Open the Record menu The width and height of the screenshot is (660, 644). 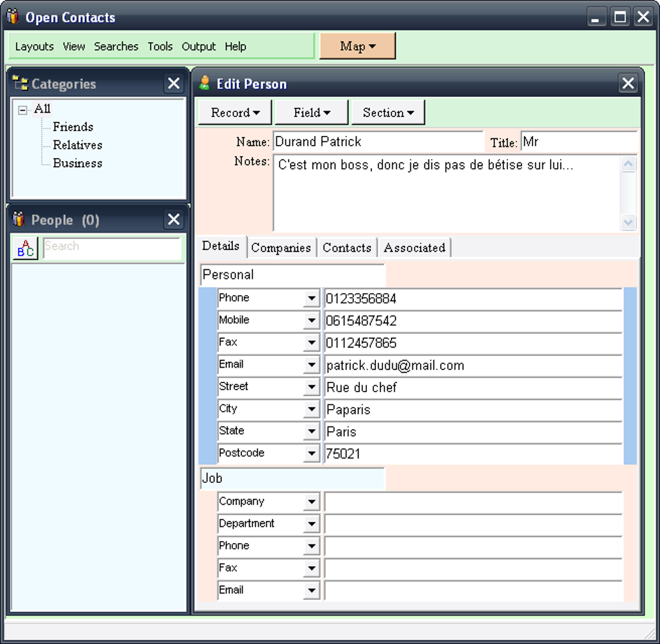[x=234, y=111]
